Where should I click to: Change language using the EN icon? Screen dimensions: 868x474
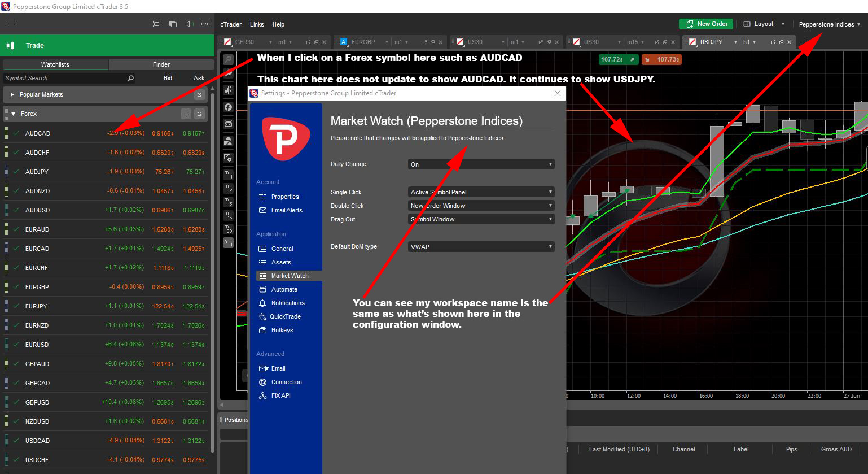pyautogui.click(x=204, y=24)
